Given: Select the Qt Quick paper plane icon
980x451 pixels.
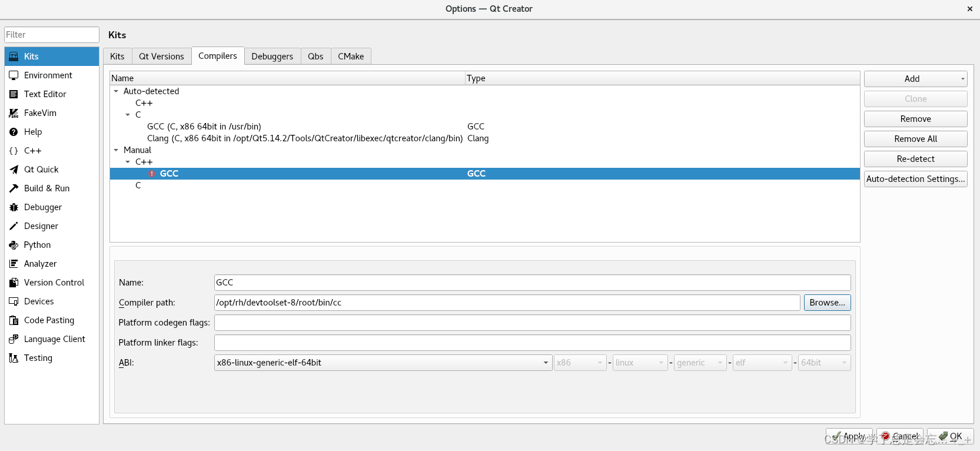Looking at the screenshot, I should point(14,170).
